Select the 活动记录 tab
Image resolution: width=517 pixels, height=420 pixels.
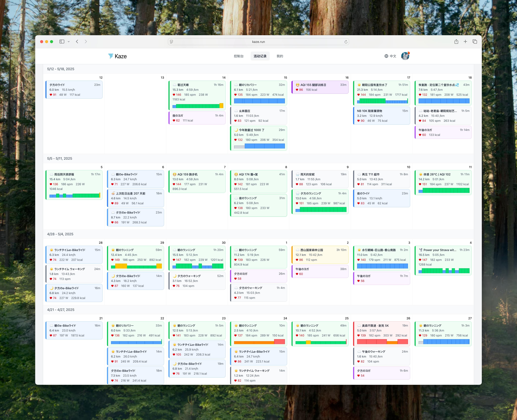tap(260, 56)
